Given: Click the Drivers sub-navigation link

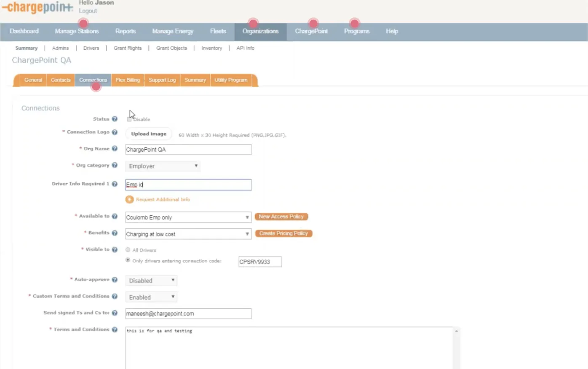Looking at the screenshot, I should click(x=91, y=48).
